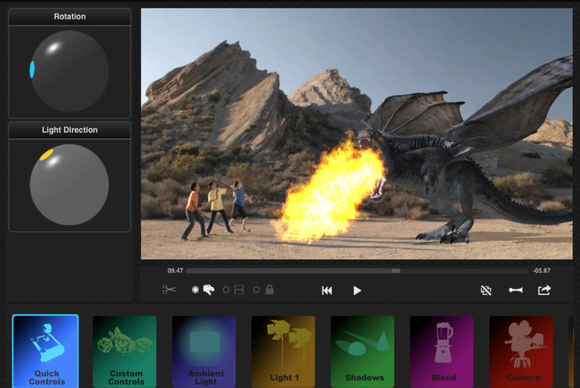Image resolution: width=580 pixels, height=388 pixels.
Task: Click the dragon video preview
Action: click(357, 134)
